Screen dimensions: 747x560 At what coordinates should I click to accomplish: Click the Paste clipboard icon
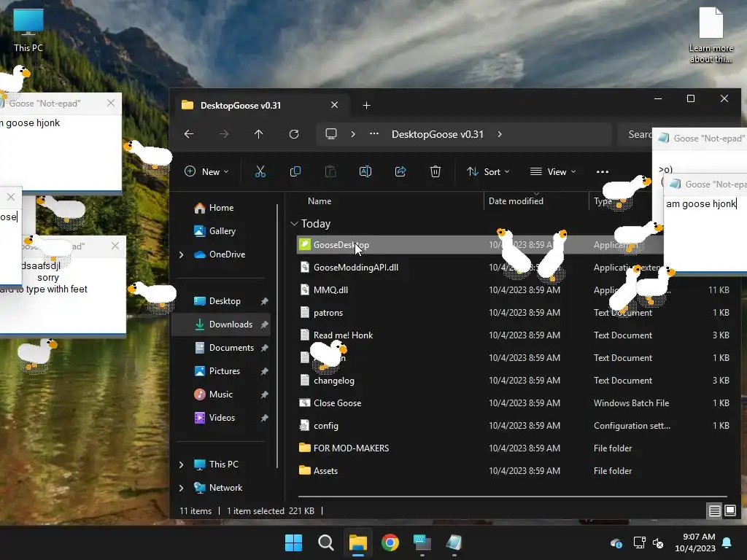(x=330, y=171)
